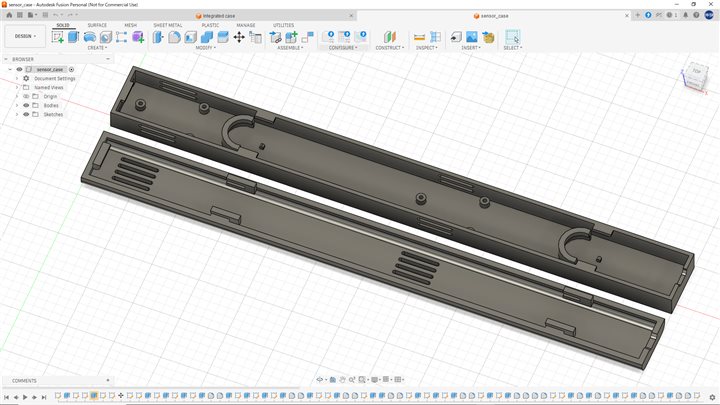Select the Shell tool
The image size is (720, 405).
[x=191, y=37]
